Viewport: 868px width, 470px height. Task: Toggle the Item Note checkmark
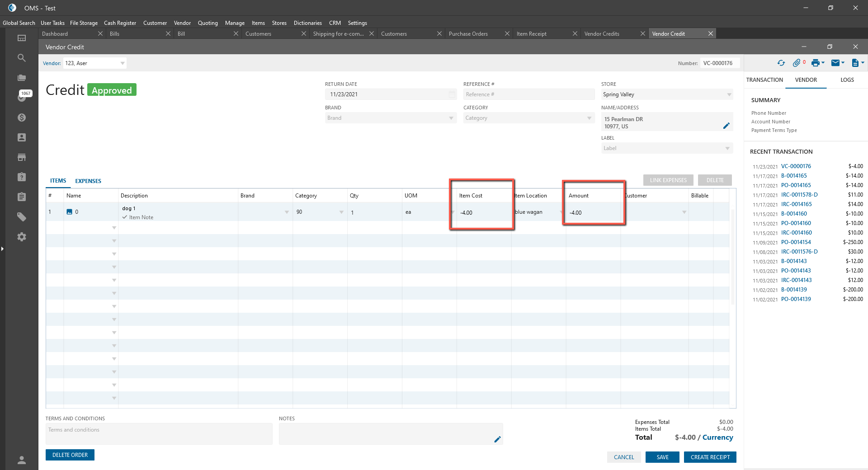click(125, 217)
